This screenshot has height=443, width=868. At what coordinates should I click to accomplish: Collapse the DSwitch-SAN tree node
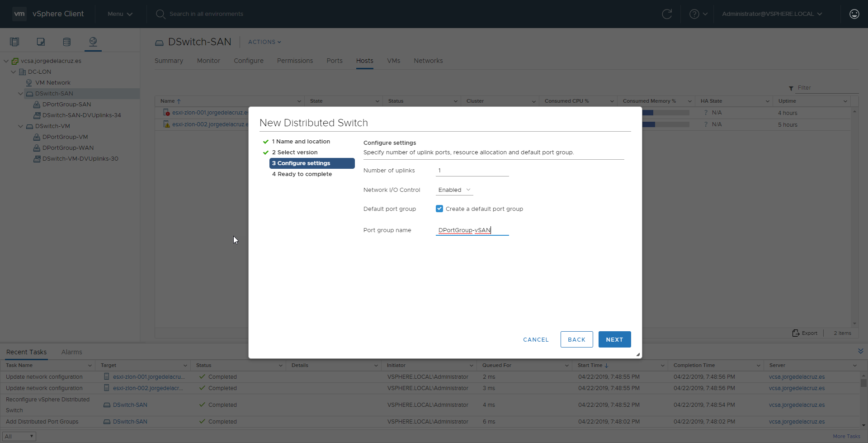click(21, 94)
